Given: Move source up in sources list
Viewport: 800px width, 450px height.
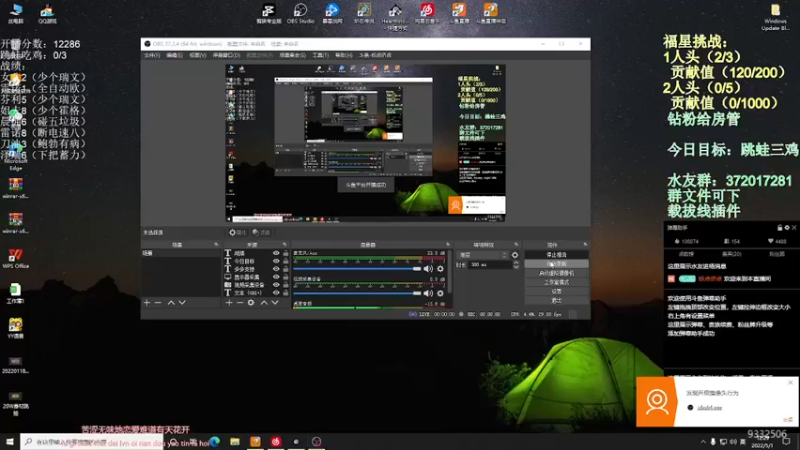Looking at the screenshot, I should (264, 303).
